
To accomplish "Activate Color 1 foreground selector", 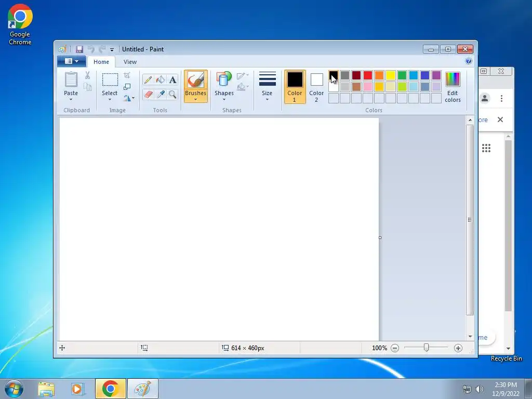I will point(295,87).
